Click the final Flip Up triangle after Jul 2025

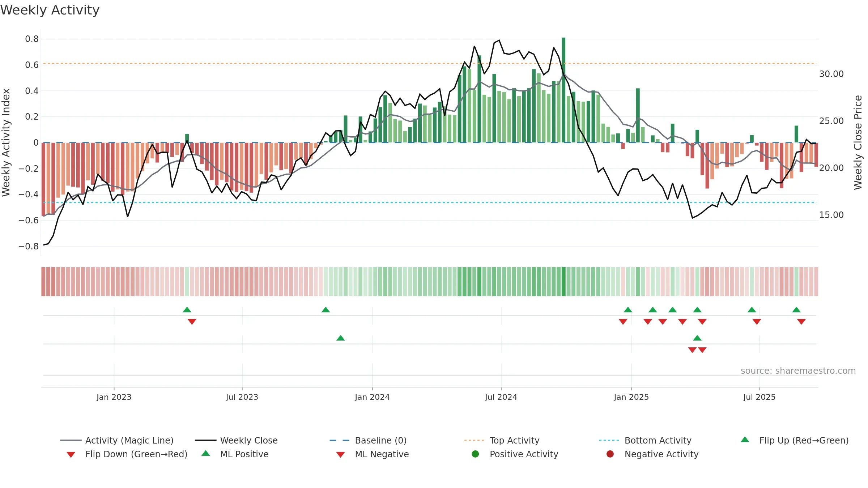tap(796, 310)
